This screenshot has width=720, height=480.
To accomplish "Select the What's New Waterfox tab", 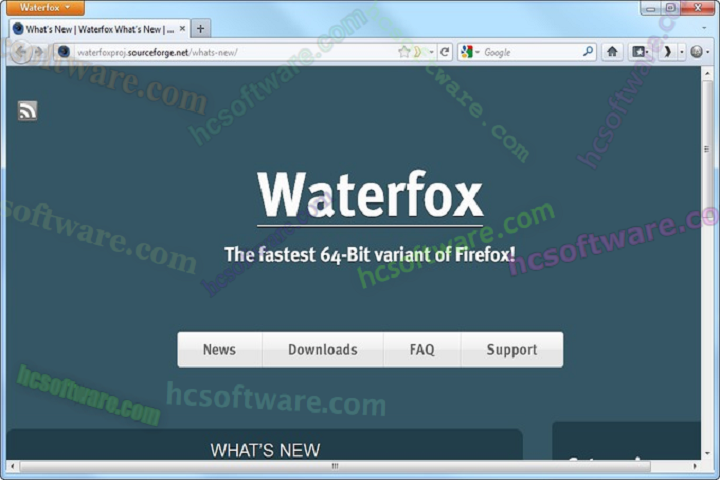I will click(x=99, y=29).
